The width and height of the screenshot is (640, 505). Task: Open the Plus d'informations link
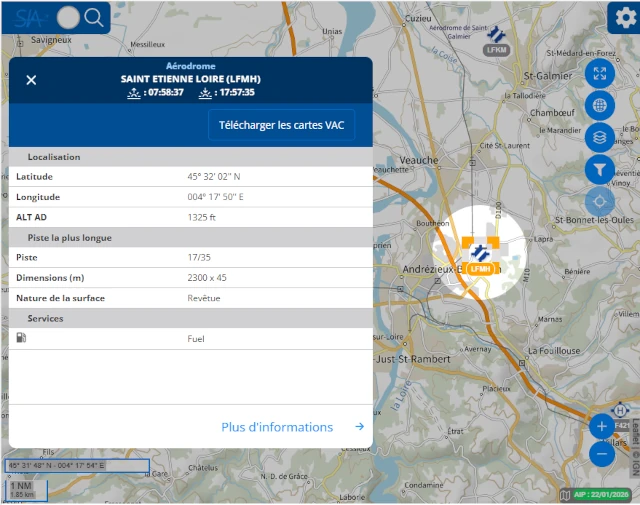(x=292, y=427)
